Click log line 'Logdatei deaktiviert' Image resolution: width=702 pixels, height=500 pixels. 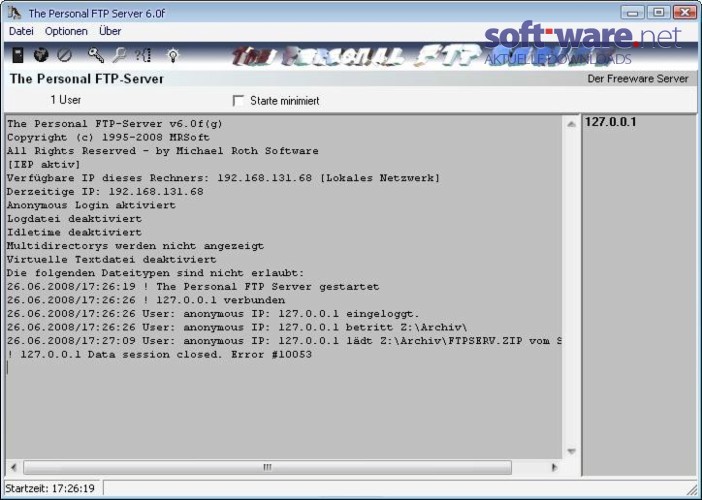click(74, 219)
